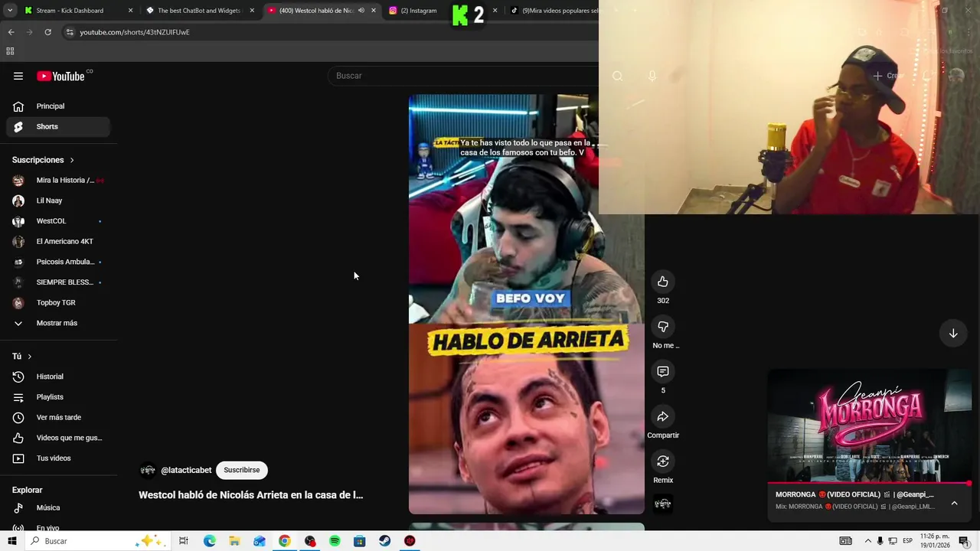The height and width of the screenshot is (551, 980).
Task: Subscribe to @latacticabet with Suscribirse
Action: 242,470
